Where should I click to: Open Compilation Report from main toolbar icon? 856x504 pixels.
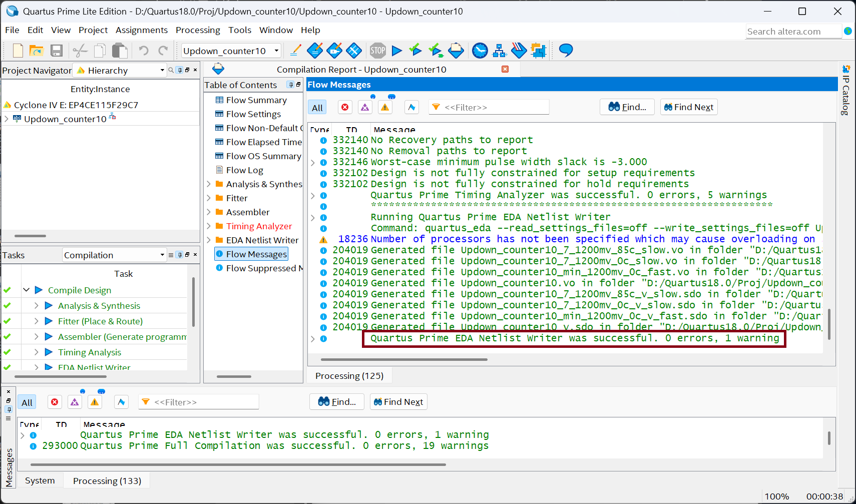[x=456, y=51]
